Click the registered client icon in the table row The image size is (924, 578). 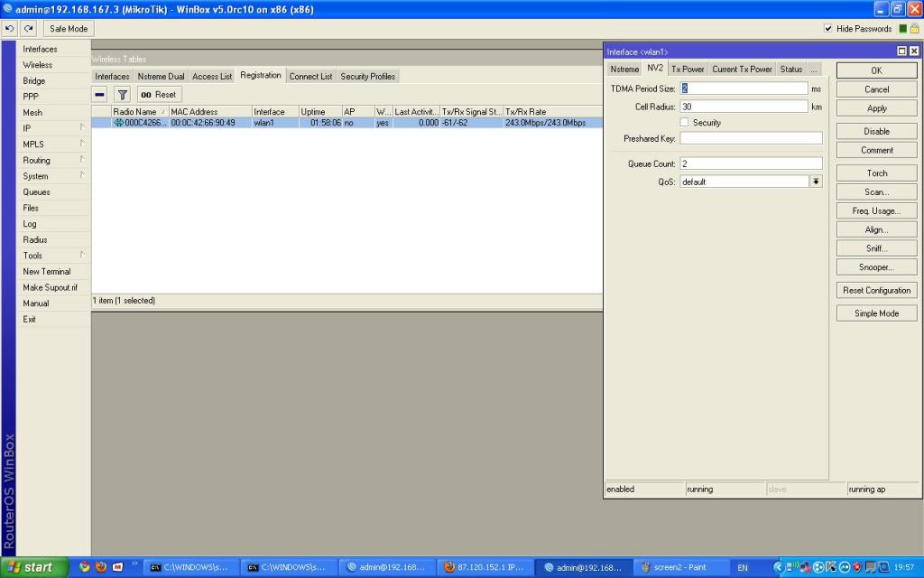118,123
